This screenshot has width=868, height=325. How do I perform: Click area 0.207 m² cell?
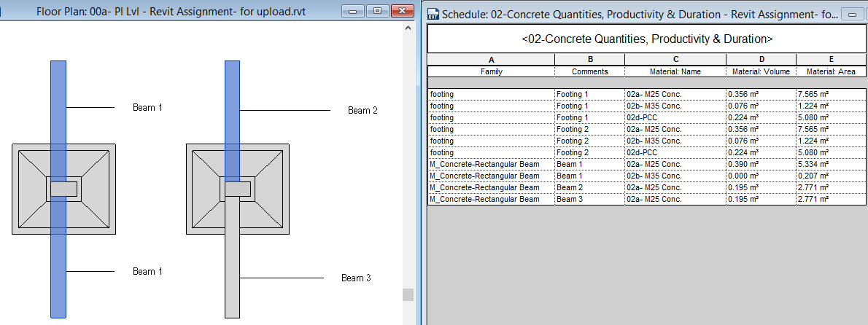pos(832,176)
